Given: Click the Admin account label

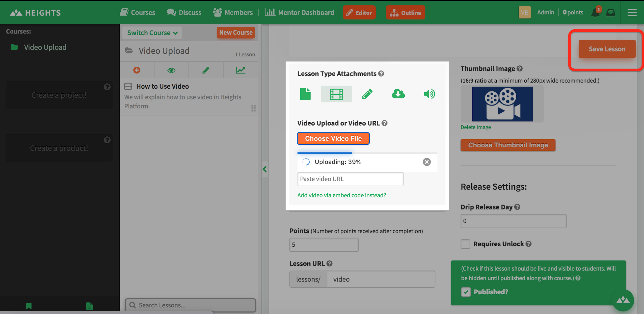Looking at the screenshot, I should [546, 12].
